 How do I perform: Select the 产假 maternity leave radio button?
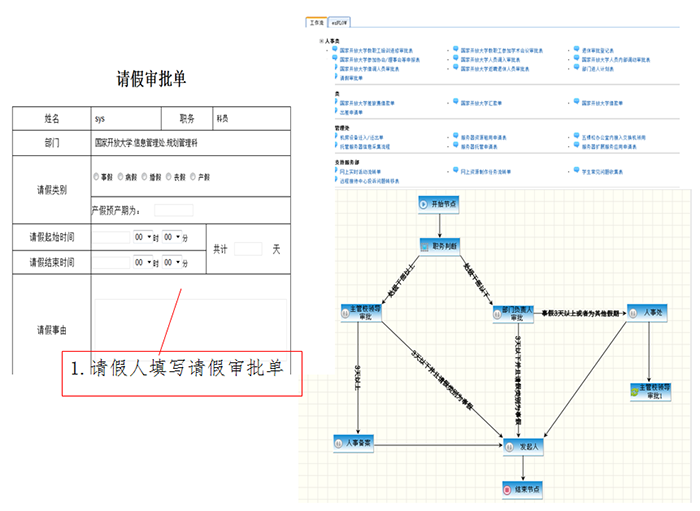pos(193,176)
